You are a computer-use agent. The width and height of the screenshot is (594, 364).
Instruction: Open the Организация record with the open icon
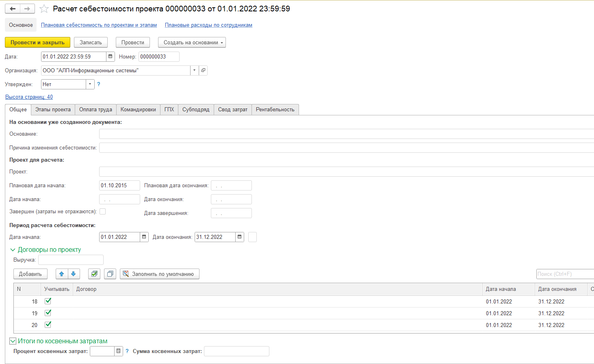(203, 70)
